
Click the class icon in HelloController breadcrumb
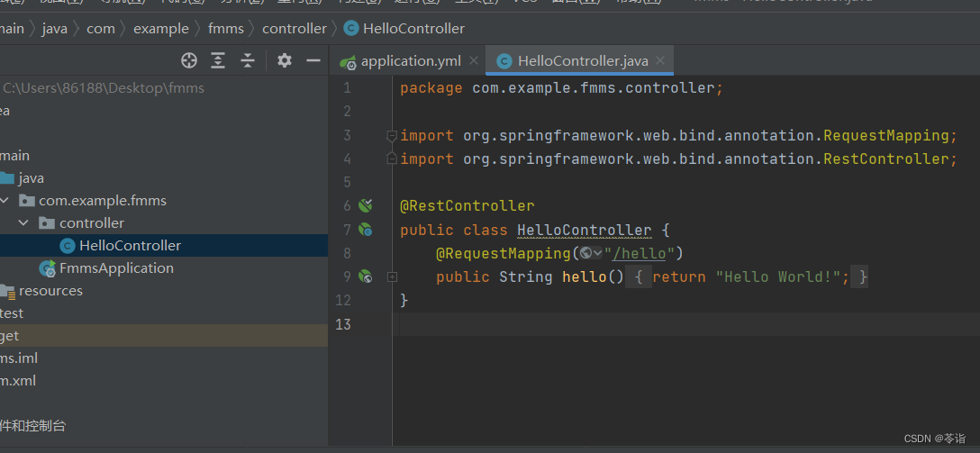point(351,29)
